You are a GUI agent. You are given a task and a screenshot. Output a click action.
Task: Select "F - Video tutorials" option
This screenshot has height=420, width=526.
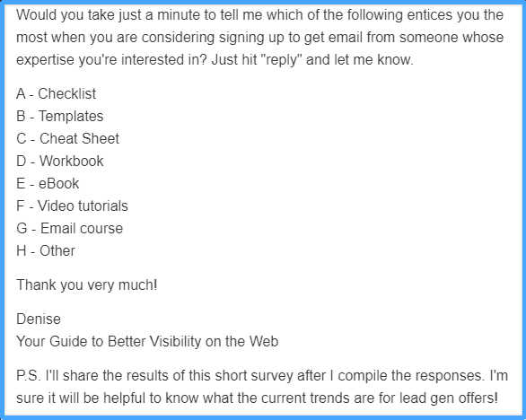[72, 206]
